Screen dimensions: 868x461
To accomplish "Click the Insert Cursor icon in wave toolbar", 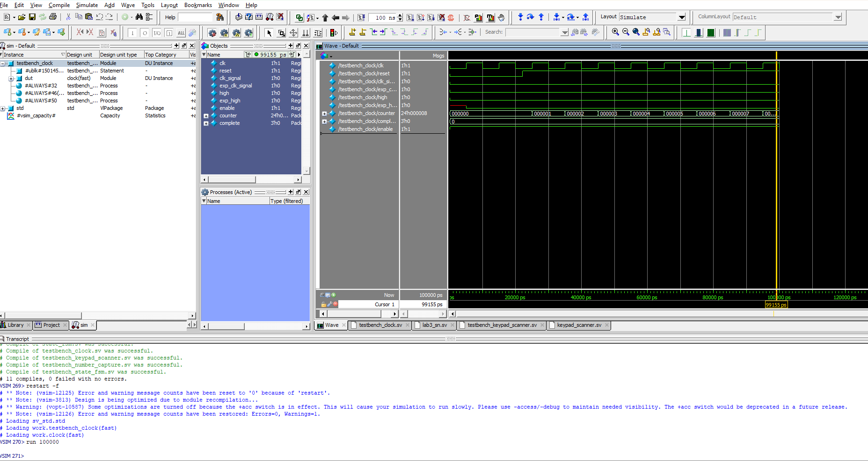I will coord(352,32).
